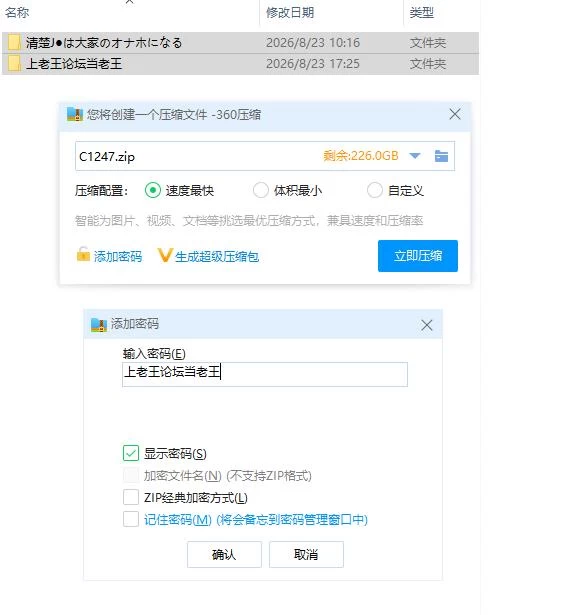Viewport: 579px width, 615px height.
Task: Click the app icon in 添加密码 dialog title
Action: (x=98, y=325)
